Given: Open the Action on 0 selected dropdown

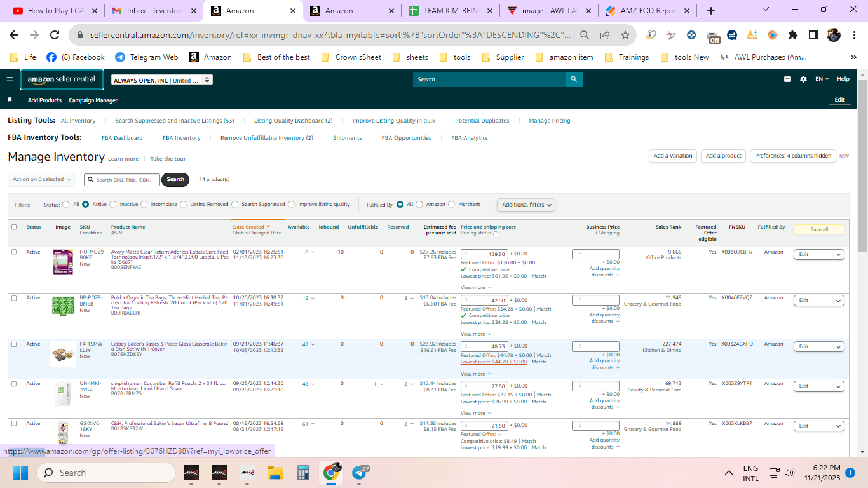Looking at the screenshot, I should [x=41, y=180].
